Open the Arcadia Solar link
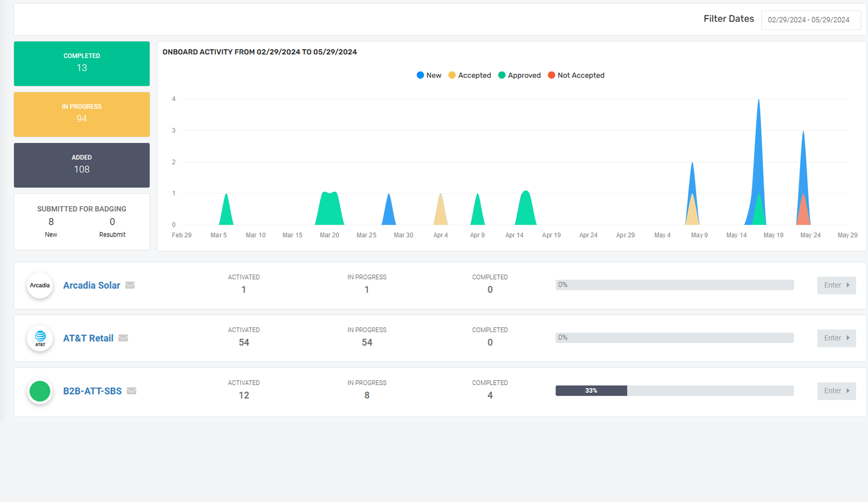Image resolution: width=868 pixels, height=502 pixels. pos(92,285)
